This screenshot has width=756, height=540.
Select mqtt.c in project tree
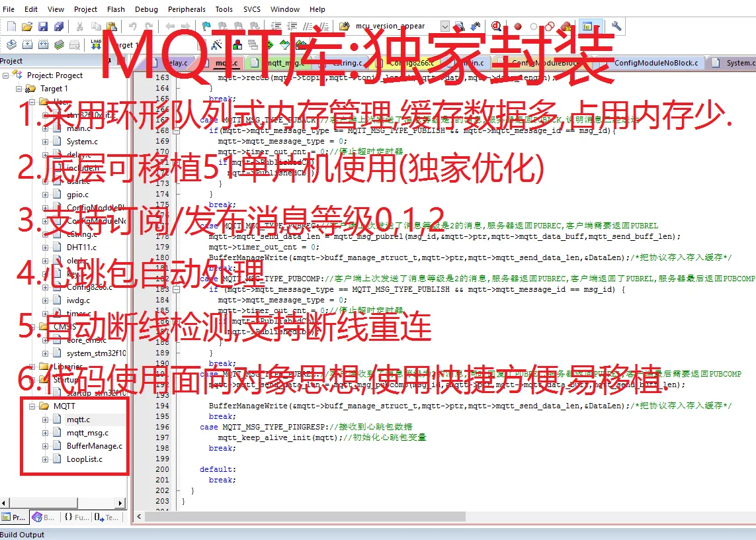click(78, 420)
